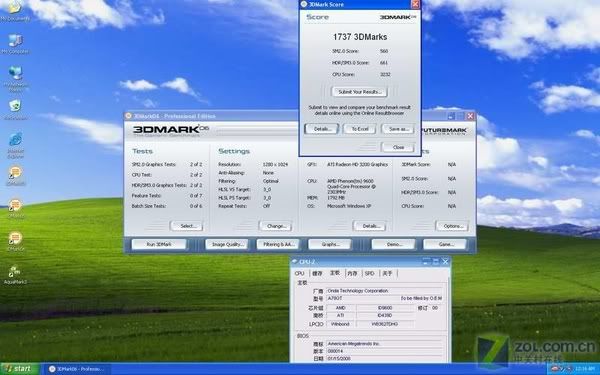Click the 'A780T' model field in CPU-Z

pyautogui.click(x=362, y=298)
